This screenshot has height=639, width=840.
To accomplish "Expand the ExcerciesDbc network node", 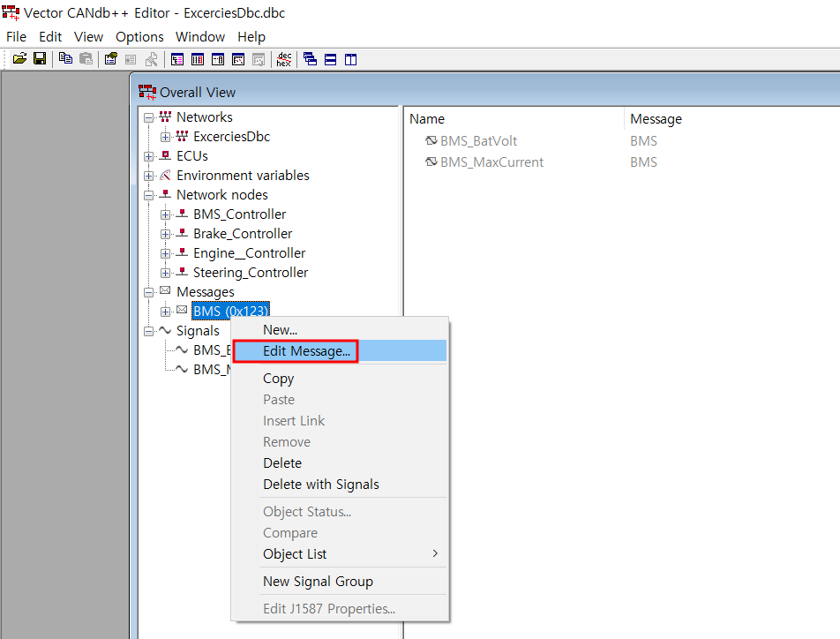I will coord(166,137).
